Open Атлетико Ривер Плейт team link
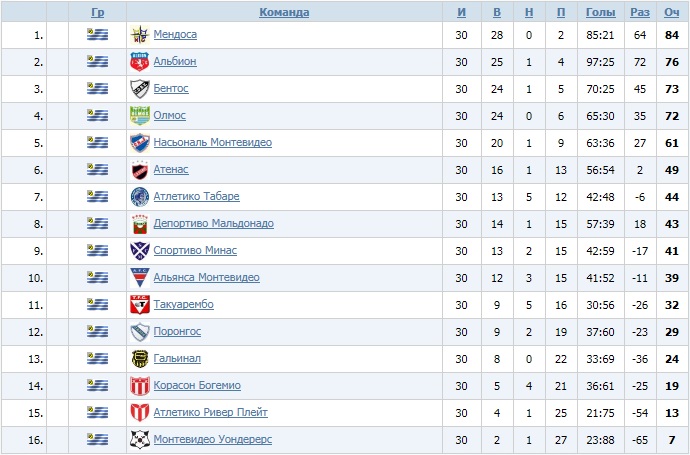The height and width of the screenshot is (455, 690). (210, 413)
